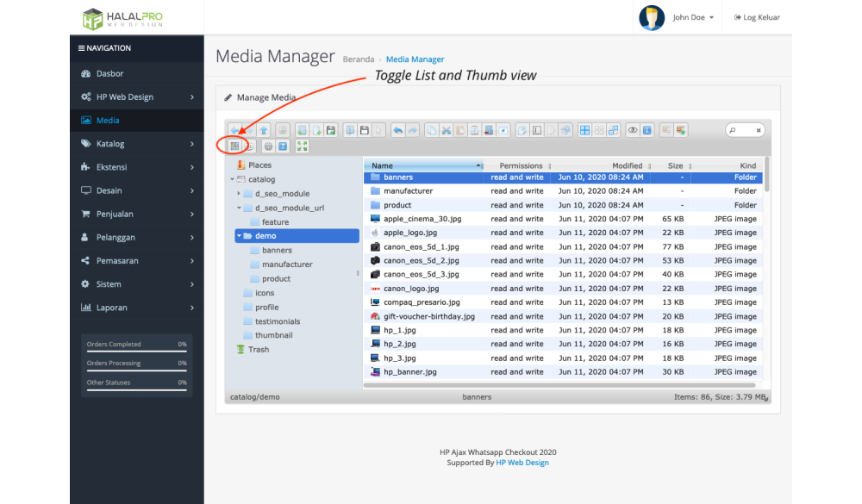Viewport: 862px width, 504px height.
Task: Go up to the parent folder
Action: click(264, 130)
